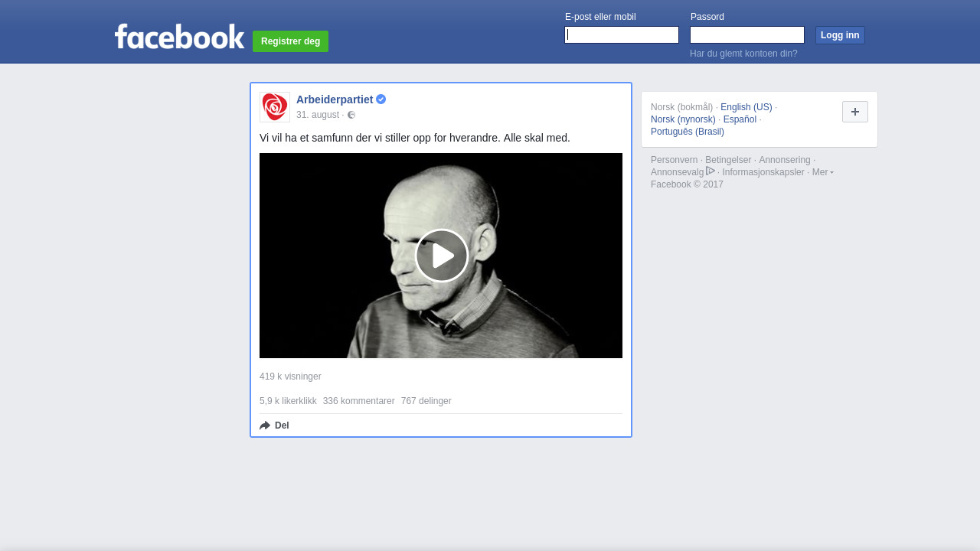Viewport: 980px width, 551px height.
Task: Click '767 delinger' count
Action: pos(426,401)
